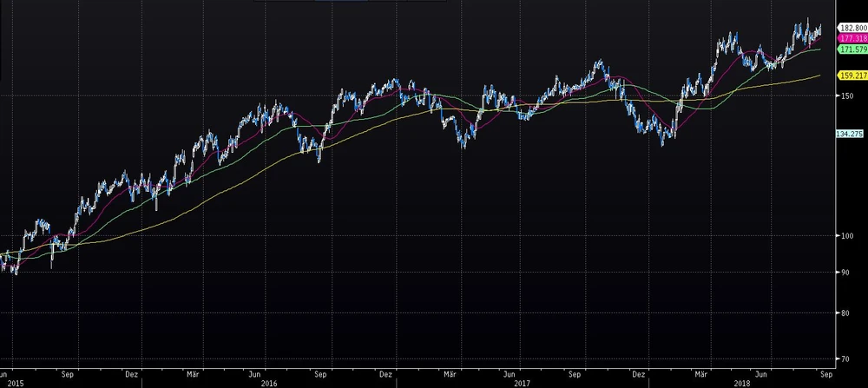
Task: Click the 100 tick on the price axis
Action: (x=845, y=235)
